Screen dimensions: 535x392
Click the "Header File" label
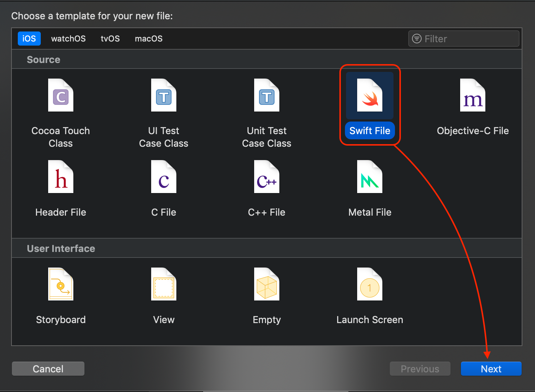[61, 212]
